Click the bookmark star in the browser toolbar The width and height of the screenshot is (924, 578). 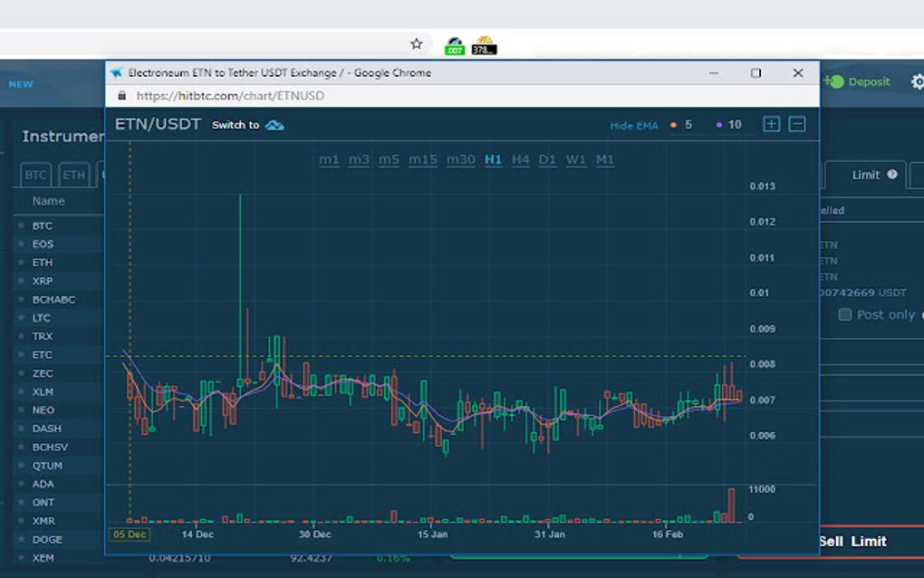pos(416,43)
